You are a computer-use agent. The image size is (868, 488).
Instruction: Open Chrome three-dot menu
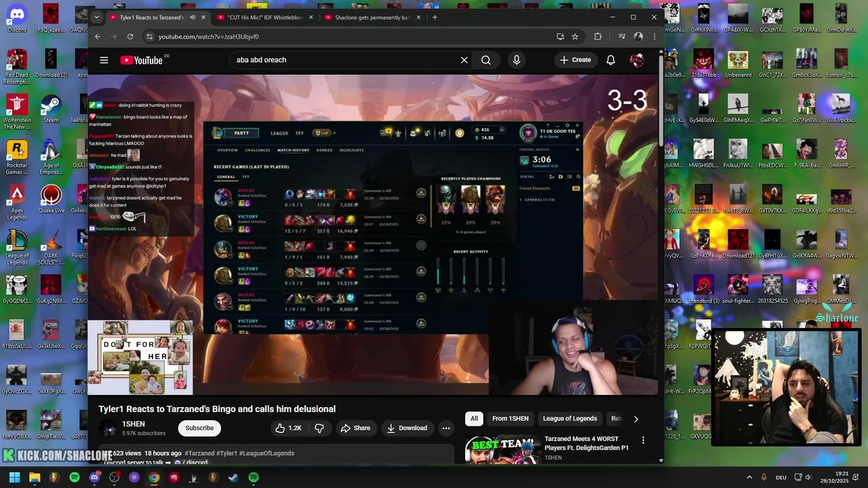tap(654, 37)
